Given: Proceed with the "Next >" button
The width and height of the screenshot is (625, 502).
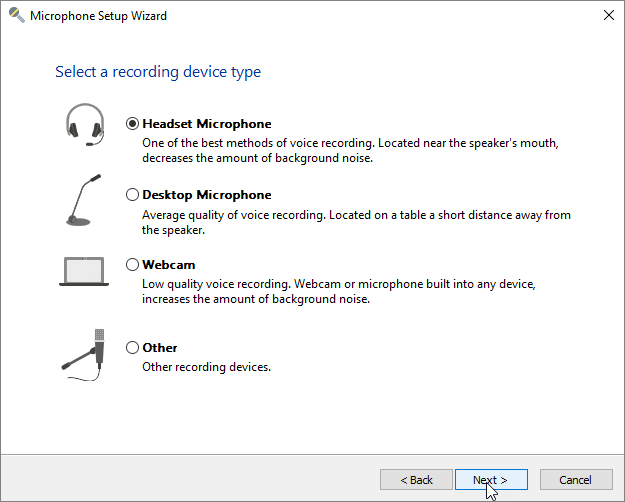Looking at the screenshot, I should click(491, 480).
